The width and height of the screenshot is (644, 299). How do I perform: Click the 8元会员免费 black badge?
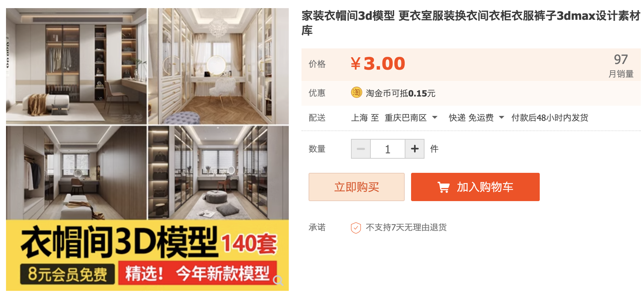pyautogui.click(x=67, y=274)
